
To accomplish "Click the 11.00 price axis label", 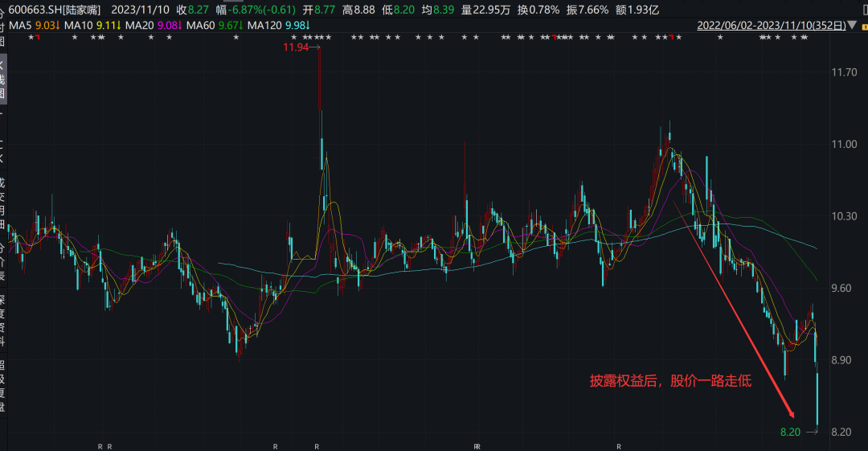I will (844, 145).
